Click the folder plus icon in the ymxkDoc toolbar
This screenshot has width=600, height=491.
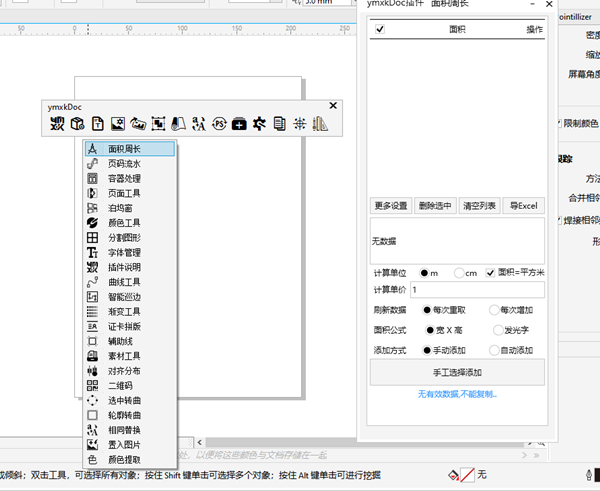[239, 124]
